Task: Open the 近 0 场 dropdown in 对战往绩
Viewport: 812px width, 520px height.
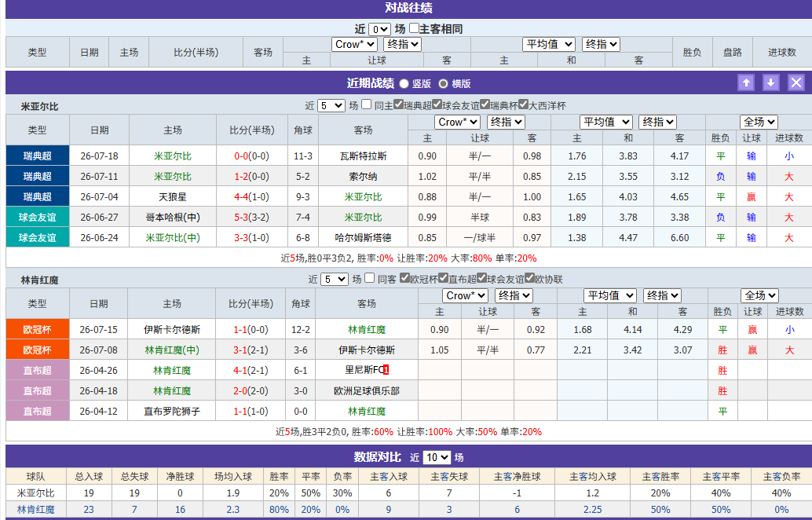Action: click(379, 30)
